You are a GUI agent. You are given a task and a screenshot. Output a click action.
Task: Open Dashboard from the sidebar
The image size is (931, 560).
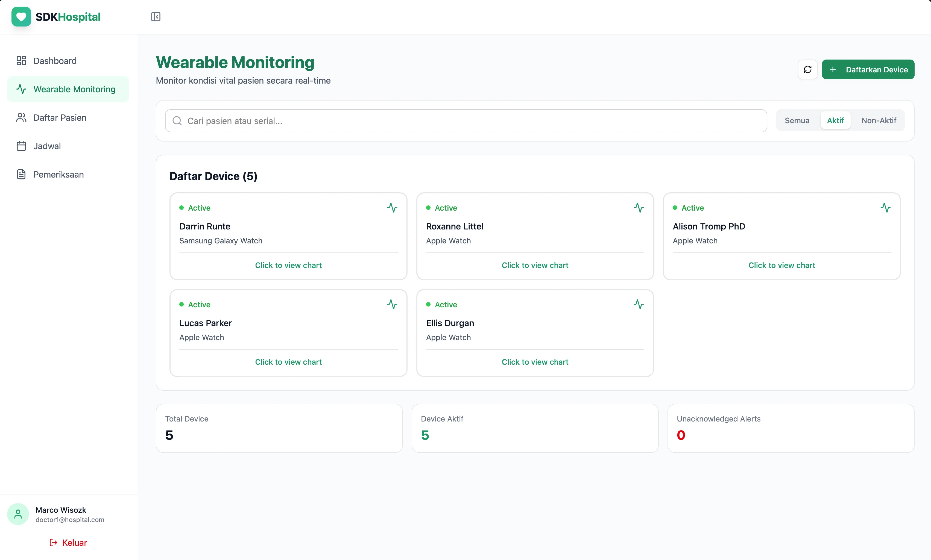click(55, 61)
